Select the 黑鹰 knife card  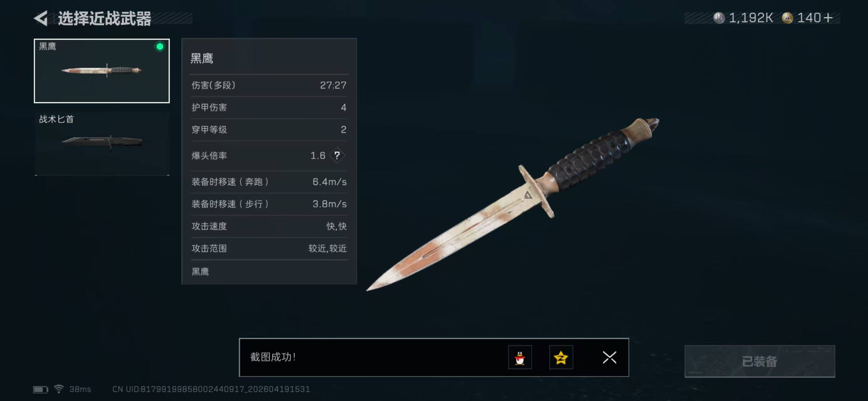point(102,71)
